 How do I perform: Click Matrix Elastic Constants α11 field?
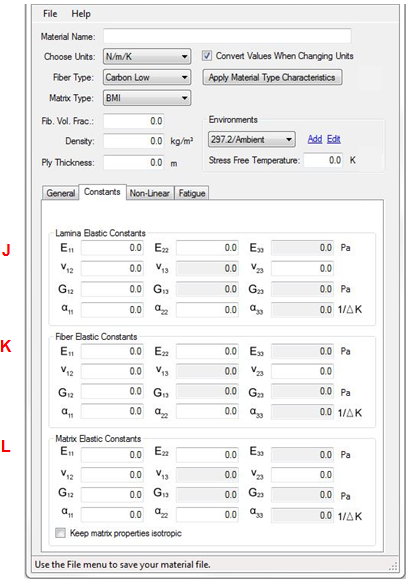pyautogui.click(x=112, y=515)
